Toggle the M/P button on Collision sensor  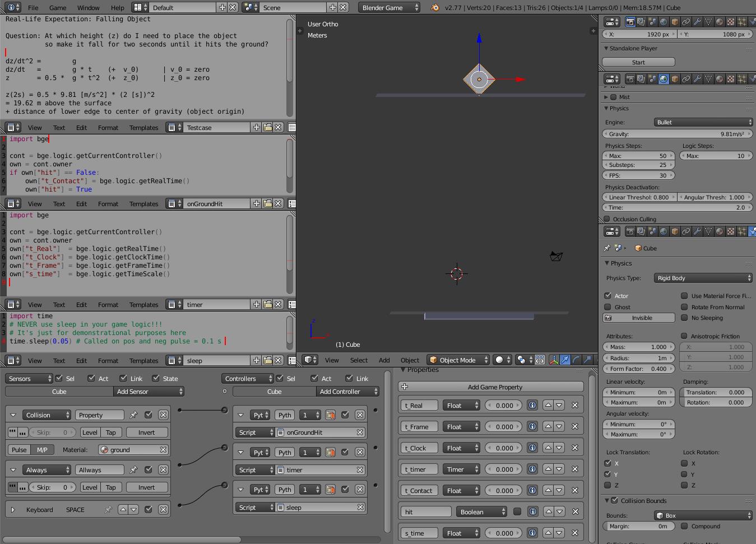tap(43, 449)
